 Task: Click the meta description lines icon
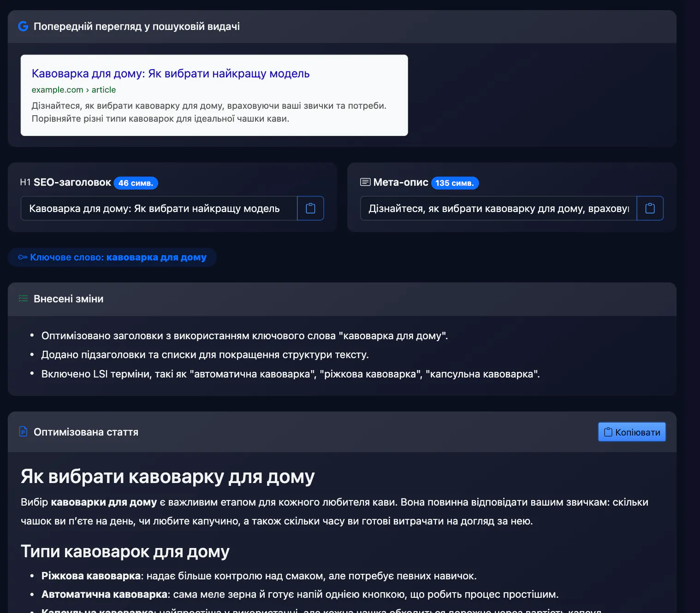tap(365, 182)
